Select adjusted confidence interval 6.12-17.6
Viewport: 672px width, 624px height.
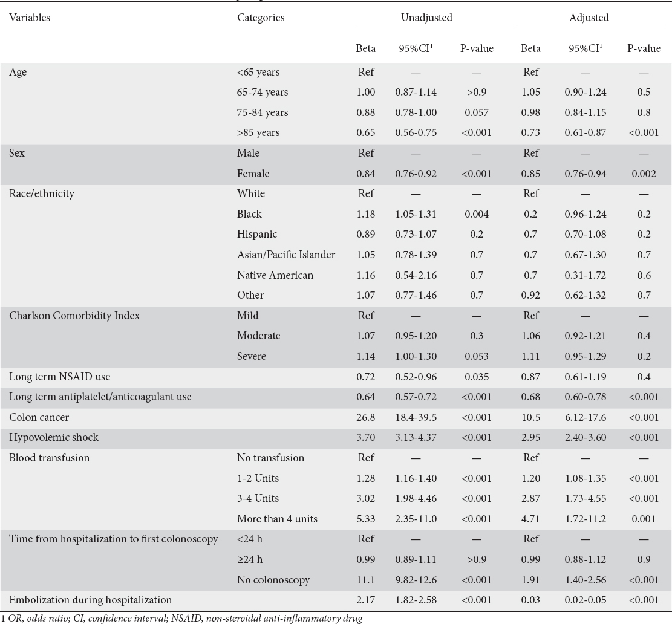click(586, 417)
